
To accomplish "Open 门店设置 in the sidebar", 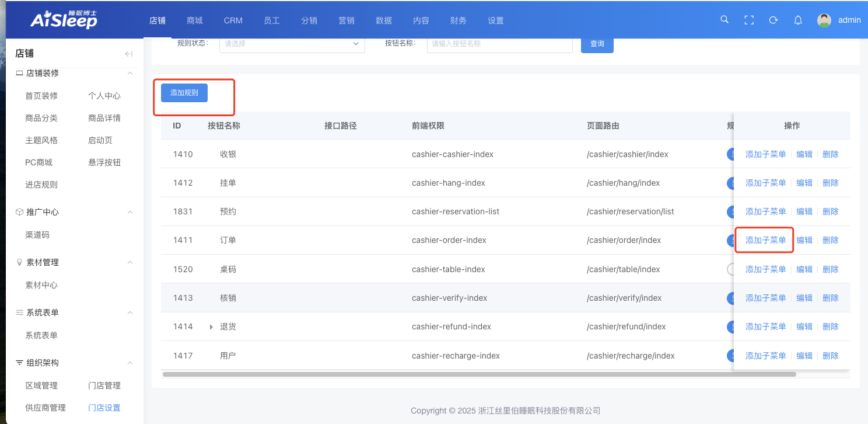I will [104, 408].
